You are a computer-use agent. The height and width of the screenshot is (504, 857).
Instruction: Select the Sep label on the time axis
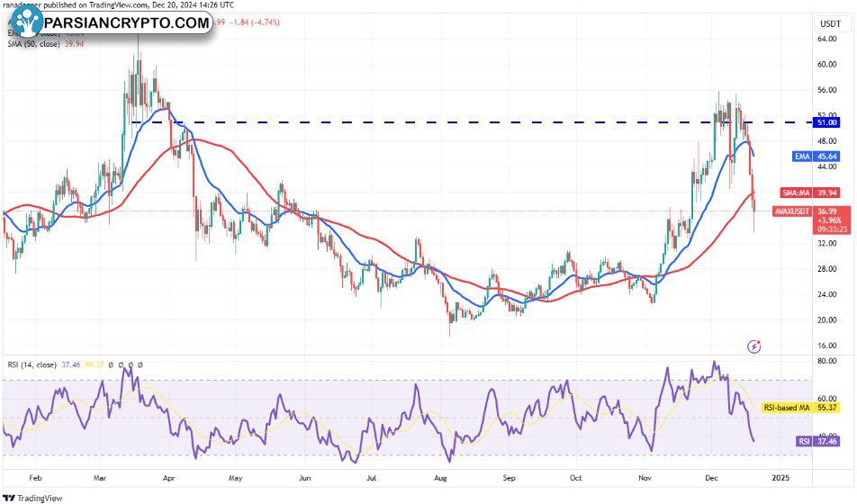(x=509, y=478)
